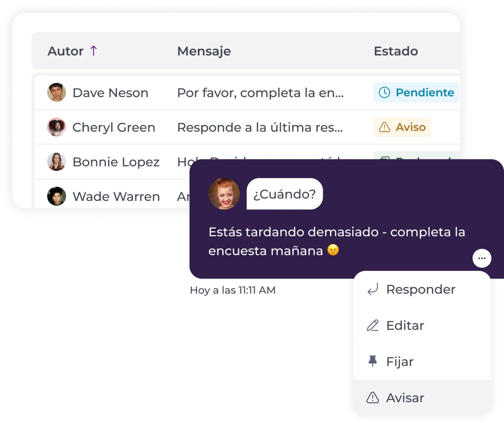Open Bonnie Lopez's avatar
504x423 pixels.
[x=56, y=162]
